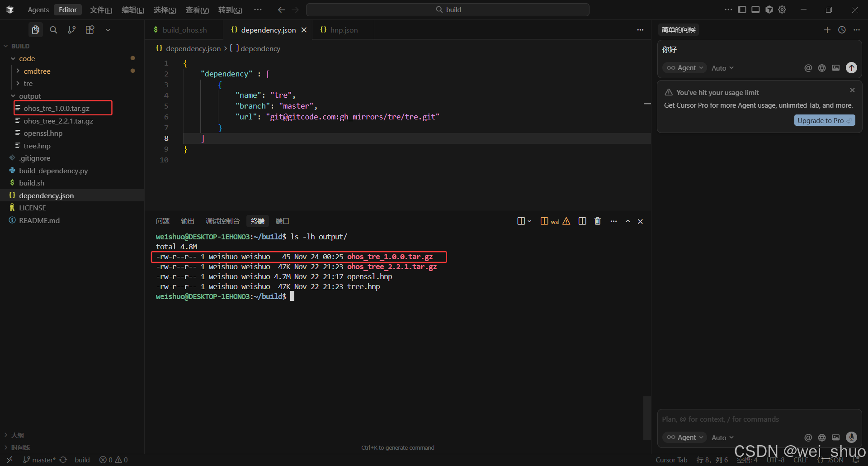Open top Agent mode dropdown
The width and height of the screenshot is (868, 466).
pos(684,68)
